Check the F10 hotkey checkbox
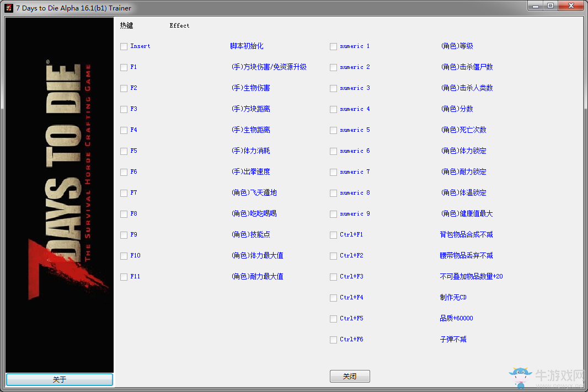Screen dimensions: 588x392 [124, 256]
